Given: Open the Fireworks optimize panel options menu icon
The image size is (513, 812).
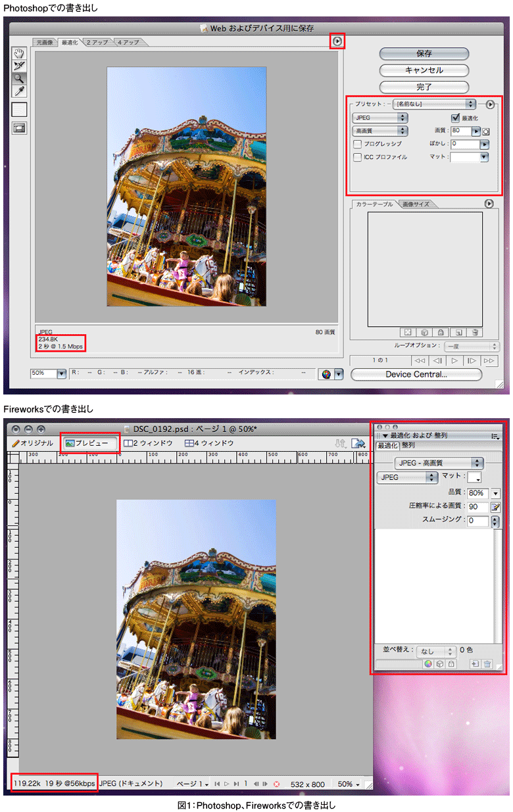Looking at the screenshot, I should (495, 435).
